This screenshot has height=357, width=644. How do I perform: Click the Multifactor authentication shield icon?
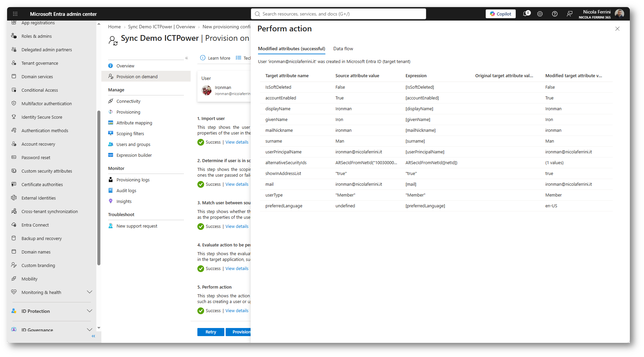pyautogui.click(x=14, y=103)
